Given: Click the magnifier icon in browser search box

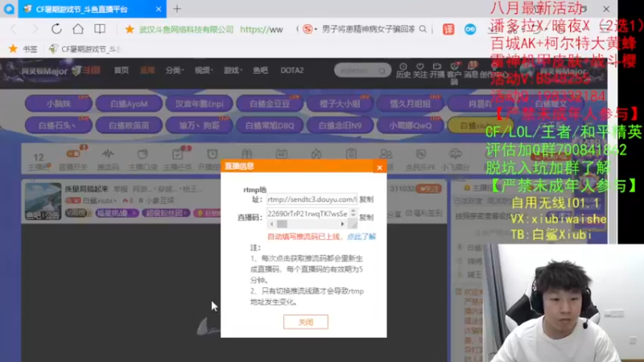Looking at the screenshot, I should 423,29.
